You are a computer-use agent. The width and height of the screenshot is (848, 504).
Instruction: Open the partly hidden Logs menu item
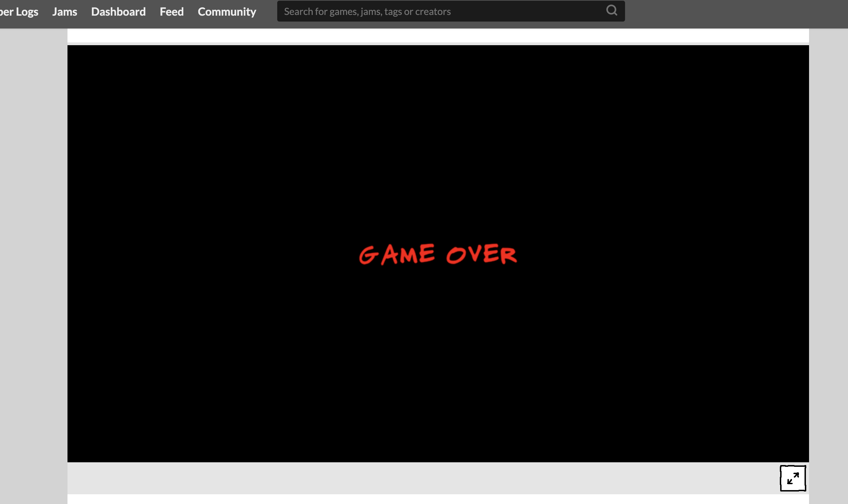tap(19, 11)
